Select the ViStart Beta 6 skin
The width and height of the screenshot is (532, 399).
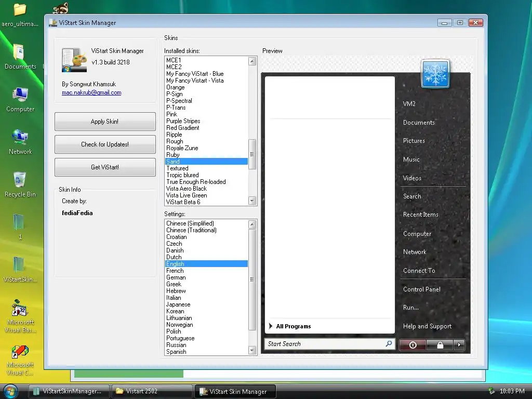(x=206, y=202)
